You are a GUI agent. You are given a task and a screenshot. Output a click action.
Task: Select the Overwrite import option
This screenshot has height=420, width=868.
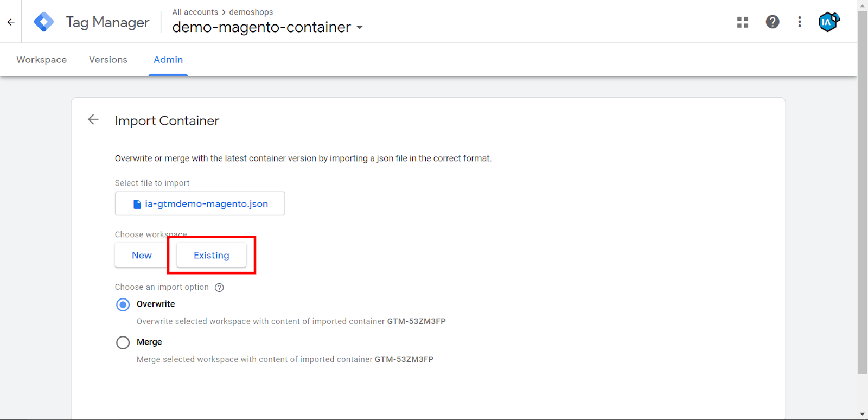(x=123, y=304)
